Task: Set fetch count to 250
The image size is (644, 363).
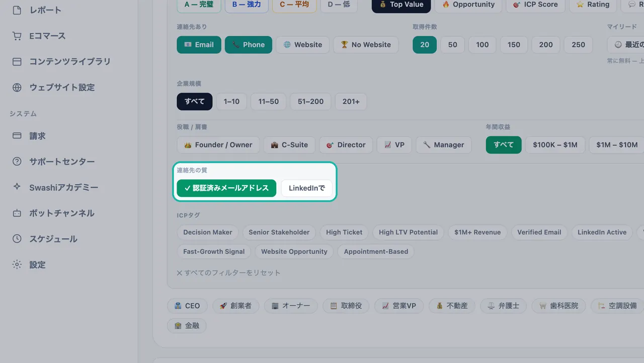Action: [578, 45]
